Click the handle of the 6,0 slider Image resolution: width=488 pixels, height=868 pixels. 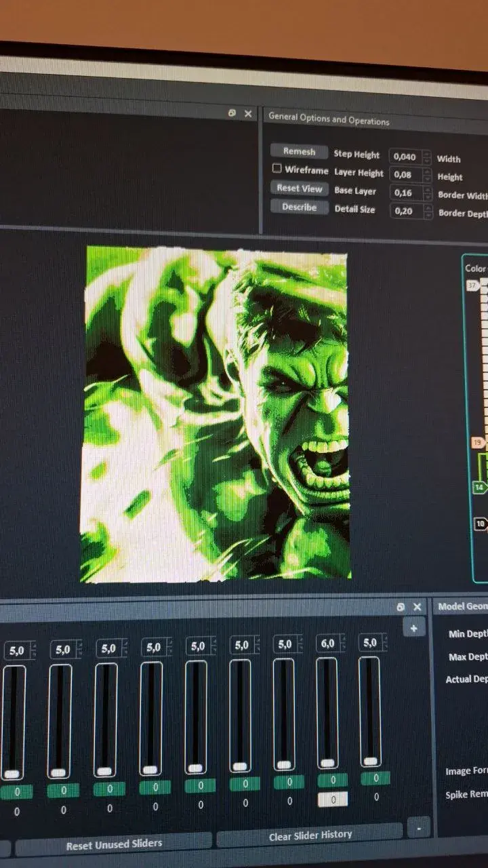(327, 763)
